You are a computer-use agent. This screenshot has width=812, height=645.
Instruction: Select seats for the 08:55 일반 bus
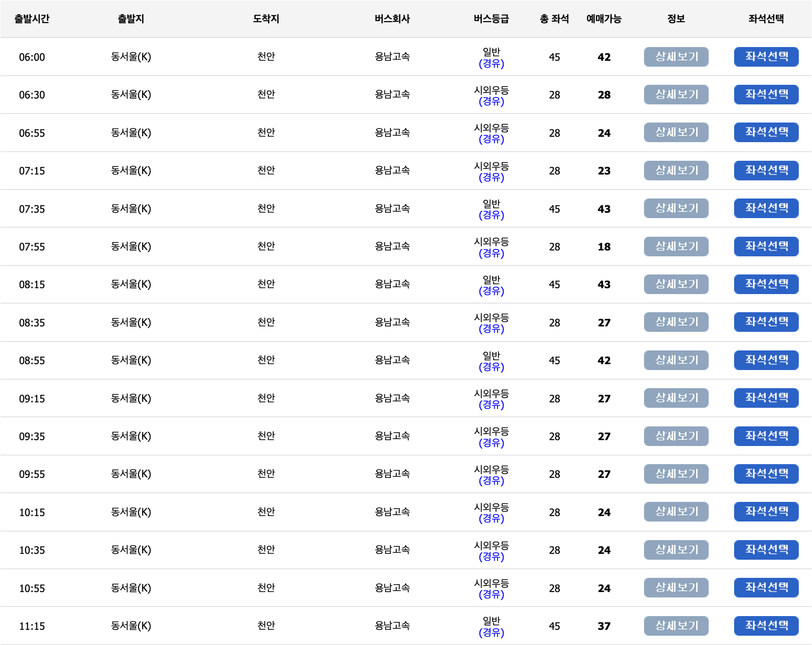765,360
